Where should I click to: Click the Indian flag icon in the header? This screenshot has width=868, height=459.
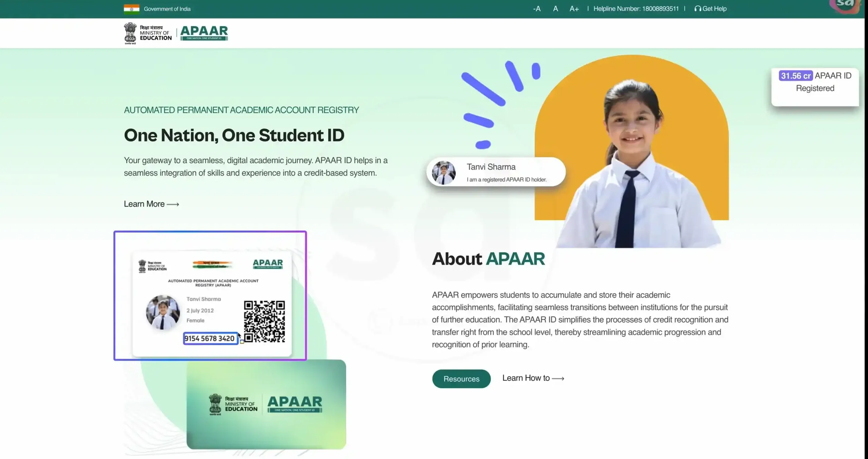pyautogui.click(x=131, y=9)
